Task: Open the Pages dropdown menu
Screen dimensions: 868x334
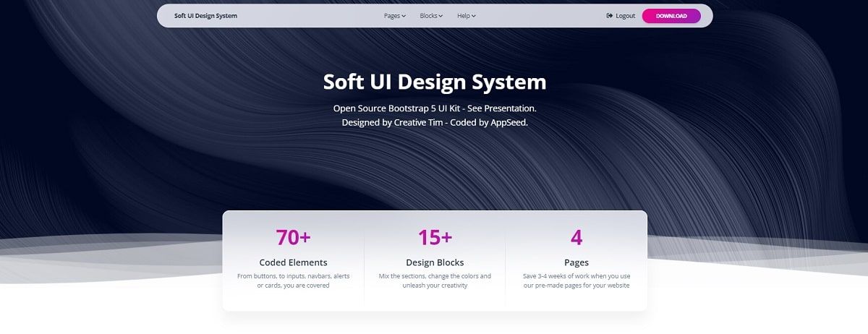Action: (x=395, y=16)
